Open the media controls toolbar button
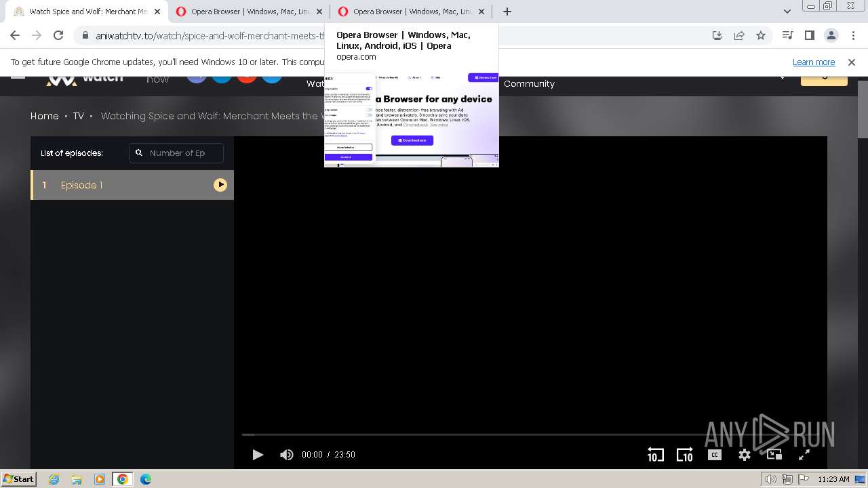 click(787, 35)
